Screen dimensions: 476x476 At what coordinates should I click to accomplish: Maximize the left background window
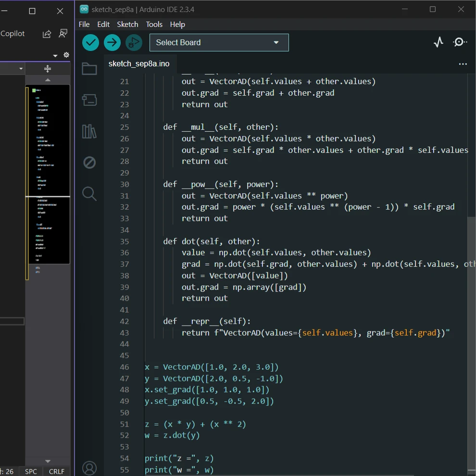pyautogui.click(x=32, y=11)
